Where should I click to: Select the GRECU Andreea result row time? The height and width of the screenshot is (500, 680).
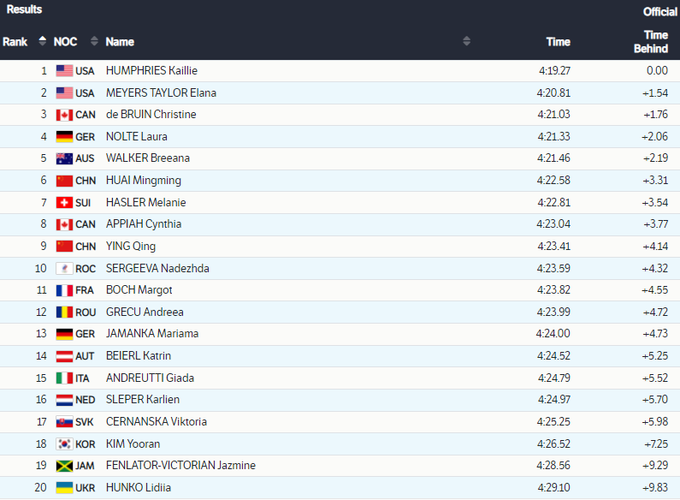click(553, 312)
